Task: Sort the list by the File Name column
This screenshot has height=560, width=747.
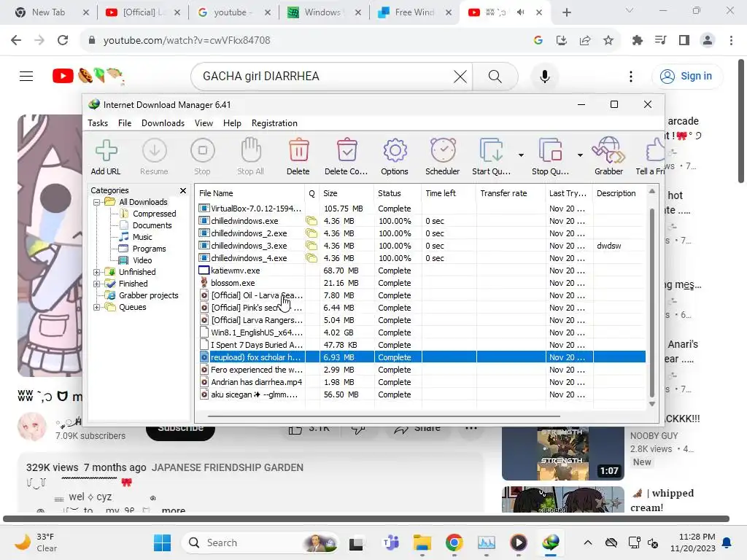Action: point(250,193)
